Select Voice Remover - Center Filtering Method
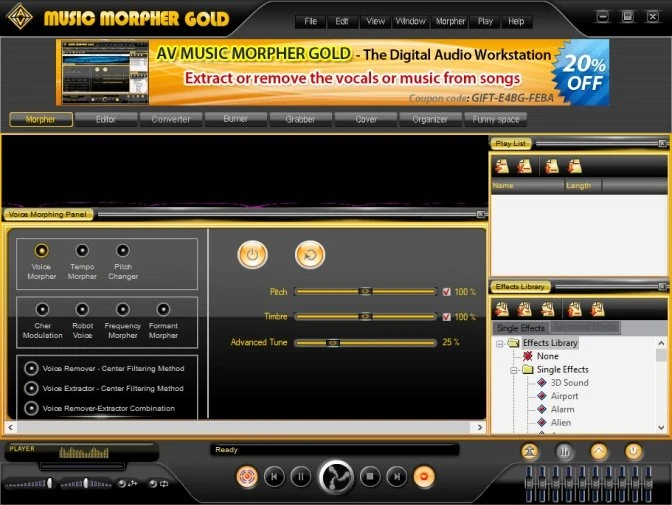Screen dimensions: 672x505 pyautogui.click(x=31, y=368)
